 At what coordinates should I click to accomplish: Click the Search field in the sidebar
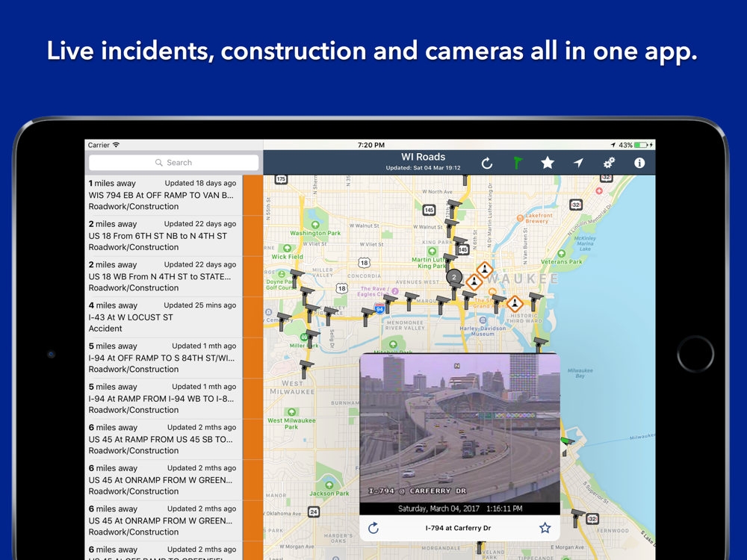point(174,162)
